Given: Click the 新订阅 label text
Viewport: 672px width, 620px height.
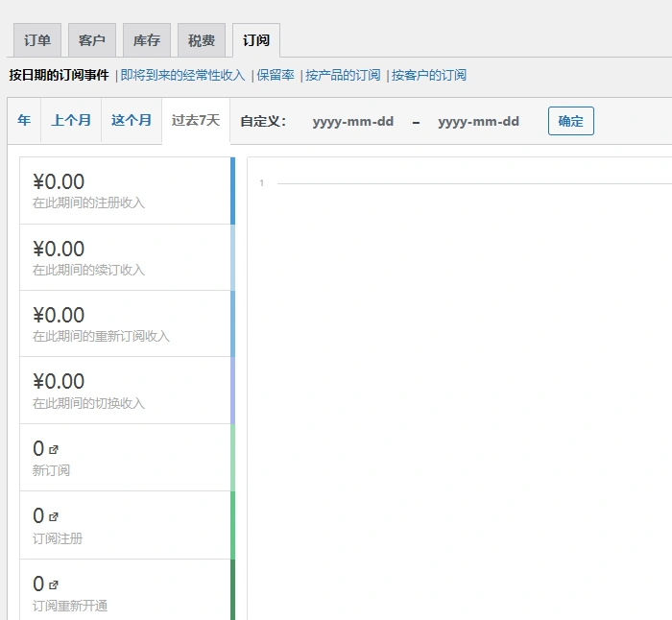Looking at the screenshot, I should [51, 470].
